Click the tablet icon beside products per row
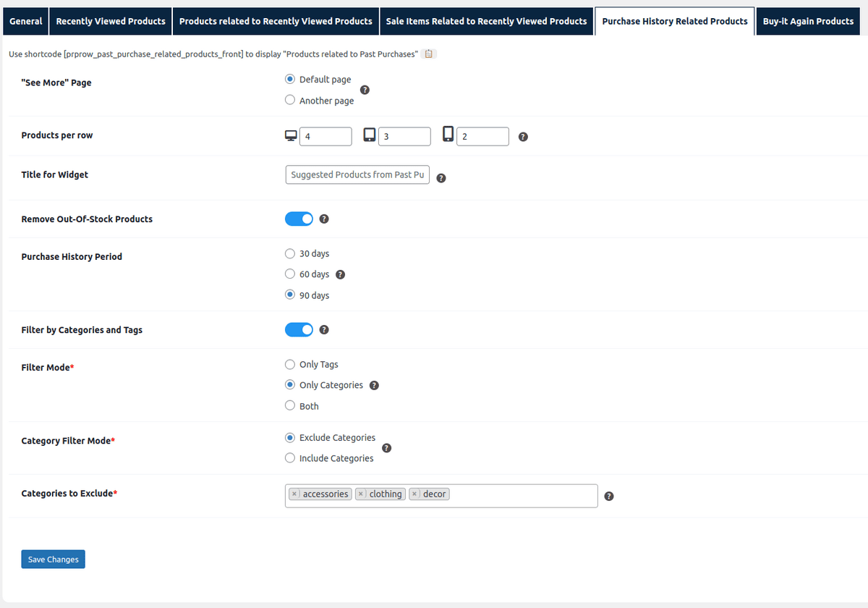 click(x=370, y=135)
